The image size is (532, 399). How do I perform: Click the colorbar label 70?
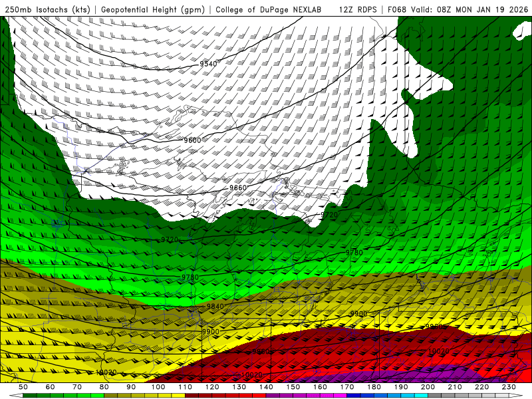tap(77, 387)
